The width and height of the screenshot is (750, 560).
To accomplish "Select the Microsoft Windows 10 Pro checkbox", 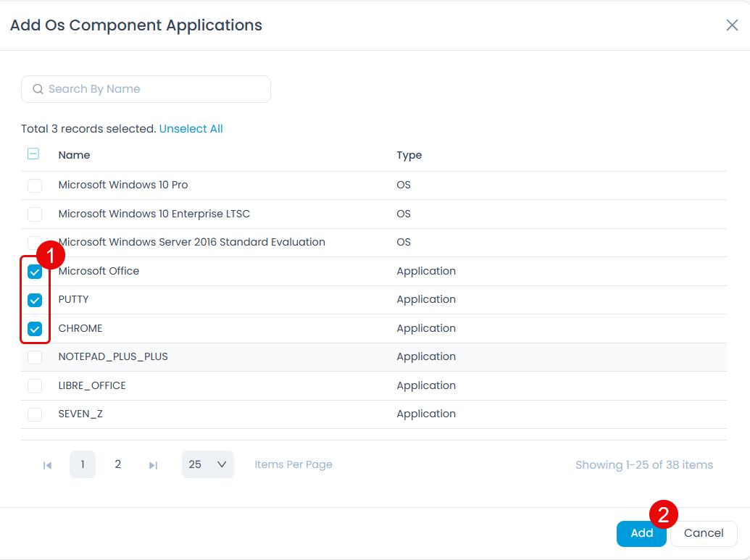I will (x=35, y=185).
